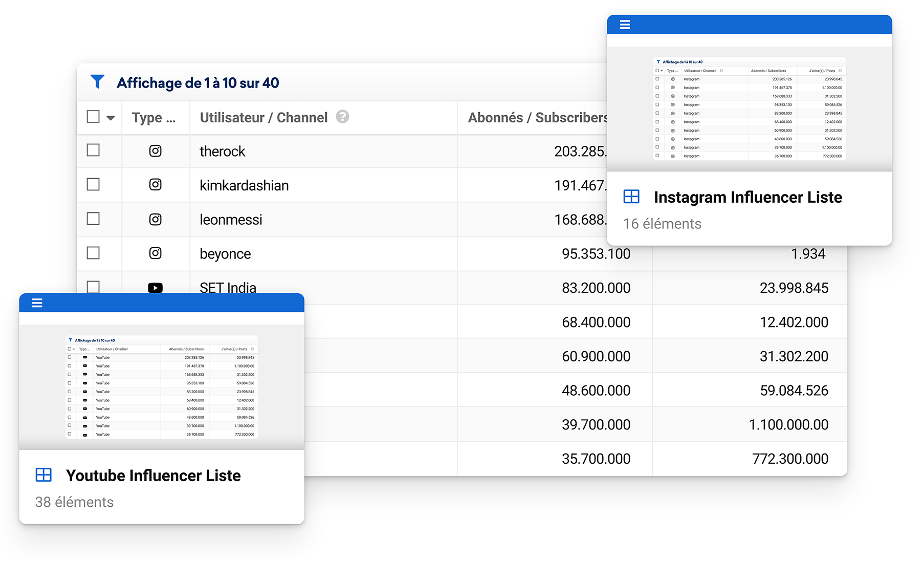
Task: Check the box for therock row
Action: (93, 150)
